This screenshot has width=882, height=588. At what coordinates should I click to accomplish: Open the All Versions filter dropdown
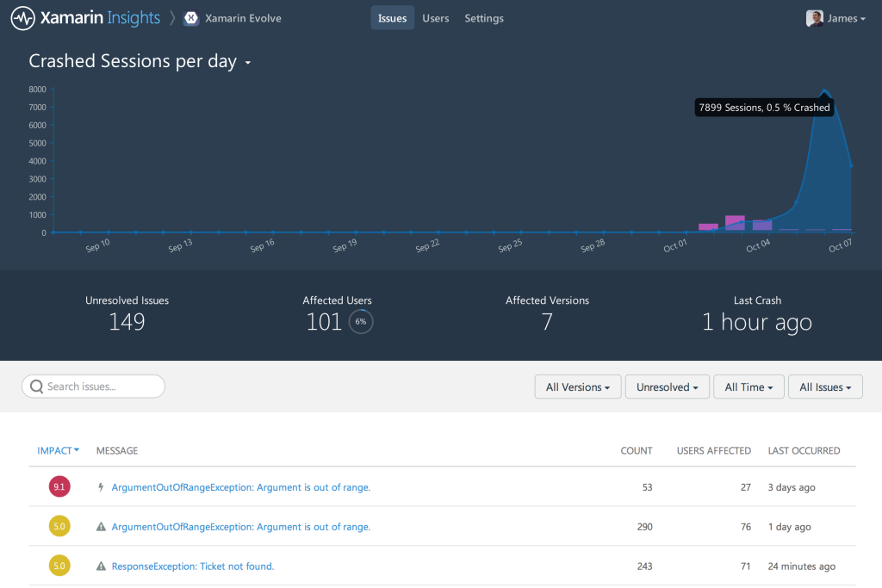tap(577, 387)
